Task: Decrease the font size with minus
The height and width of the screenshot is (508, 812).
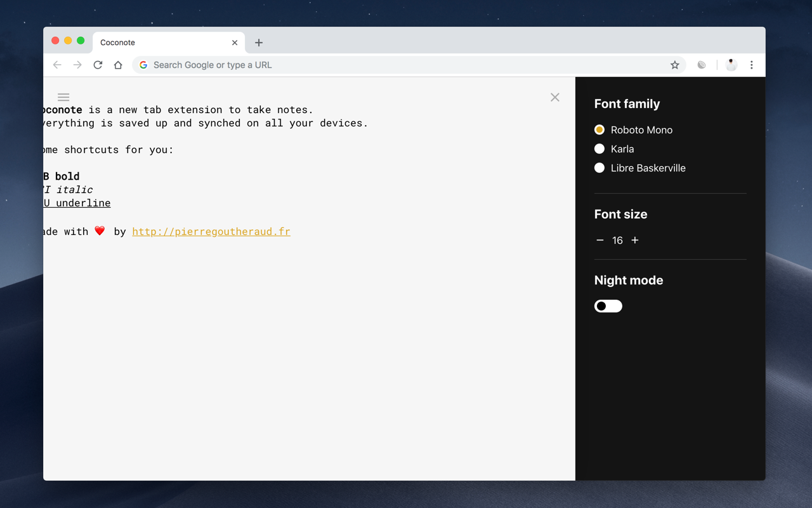Action: [x=600, y=240]
